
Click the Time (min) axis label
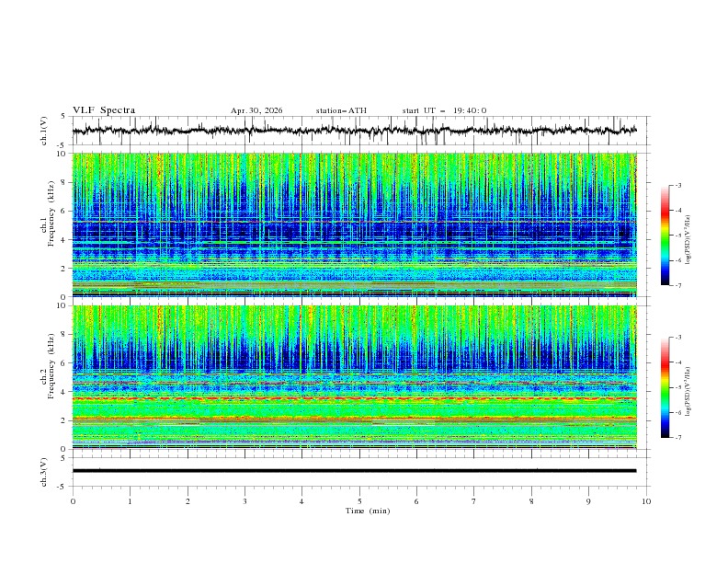tap(368, 511)
